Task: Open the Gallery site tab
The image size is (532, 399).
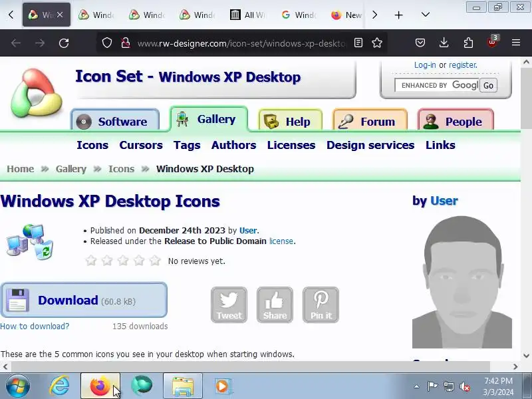Action: click(209, 119)
